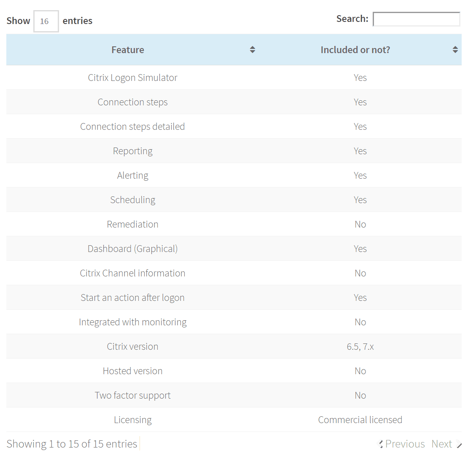Select the Dashboard (Graphical) cell
This screenshot has width=476, height=461.
[x=133, y=249]
